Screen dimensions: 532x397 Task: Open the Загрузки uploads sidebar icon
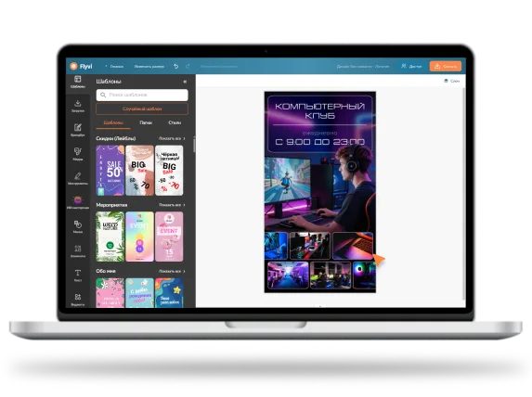78,106
